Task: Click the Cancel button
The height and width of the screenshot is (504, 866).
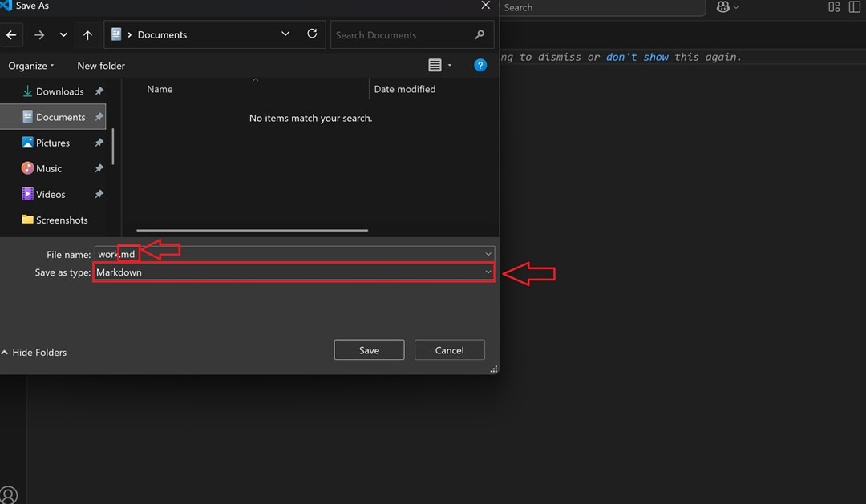Action: tap(450, 350)
